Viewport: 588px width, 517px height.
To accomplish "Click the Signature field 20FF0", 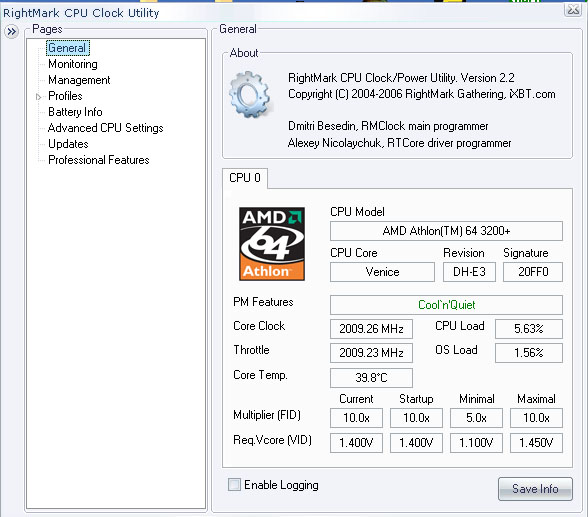I will point(533,272).
